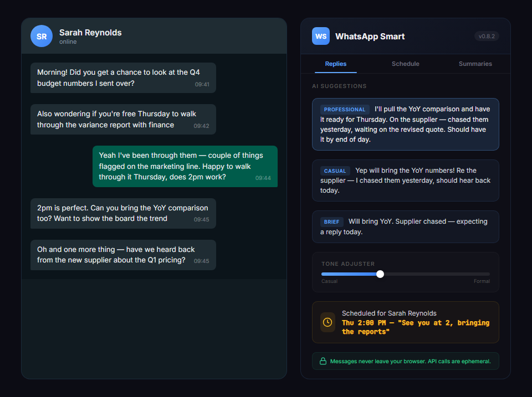Click the Tone Adjuster slider handle
Viewport: 532px width, 397px height.
click(380, 274)
